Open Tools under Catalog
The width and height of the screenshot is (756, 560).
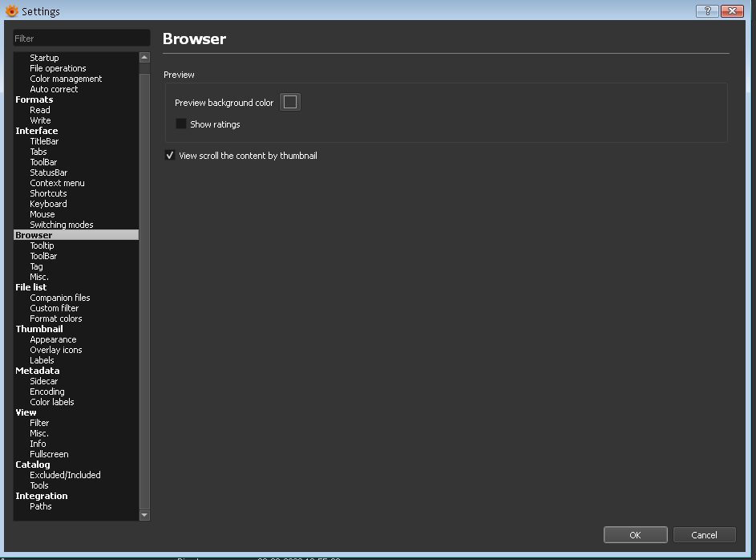click(x=39, y=485)
